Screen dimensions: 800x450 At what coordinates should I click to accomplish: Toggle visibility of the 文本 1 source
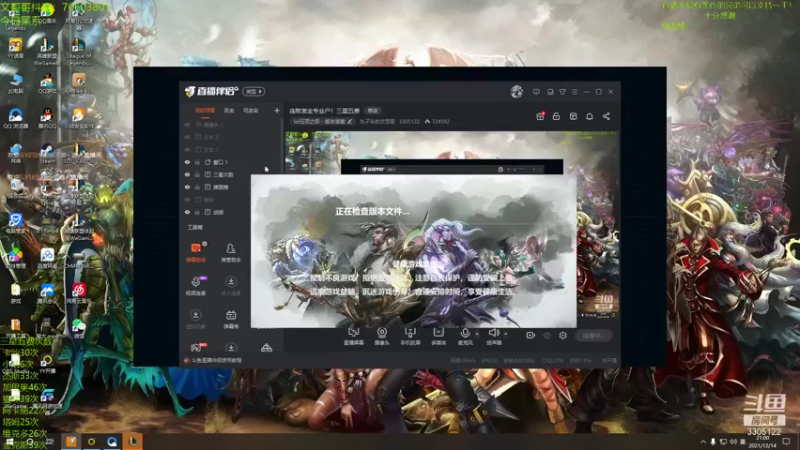[x=187, y=149]
